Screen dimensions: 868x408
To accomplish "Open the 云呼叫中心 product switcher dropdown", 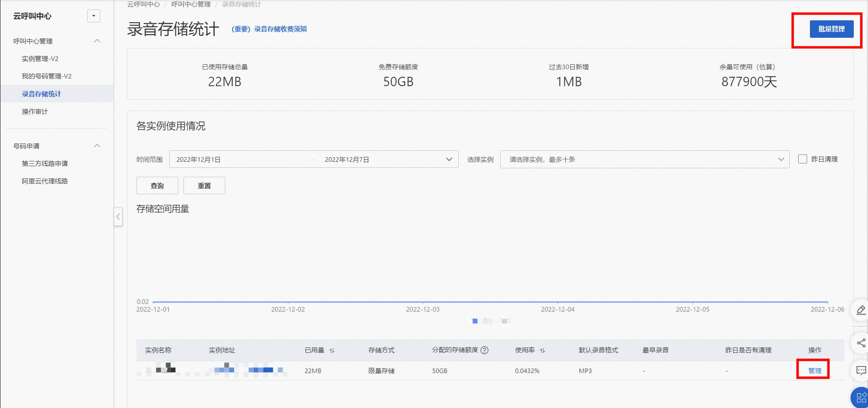I will click(x=94, y=16).
